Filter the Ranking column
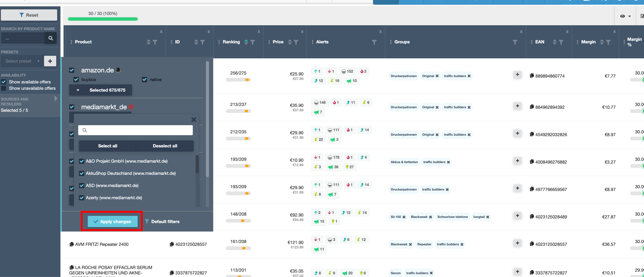 point(253,42)
